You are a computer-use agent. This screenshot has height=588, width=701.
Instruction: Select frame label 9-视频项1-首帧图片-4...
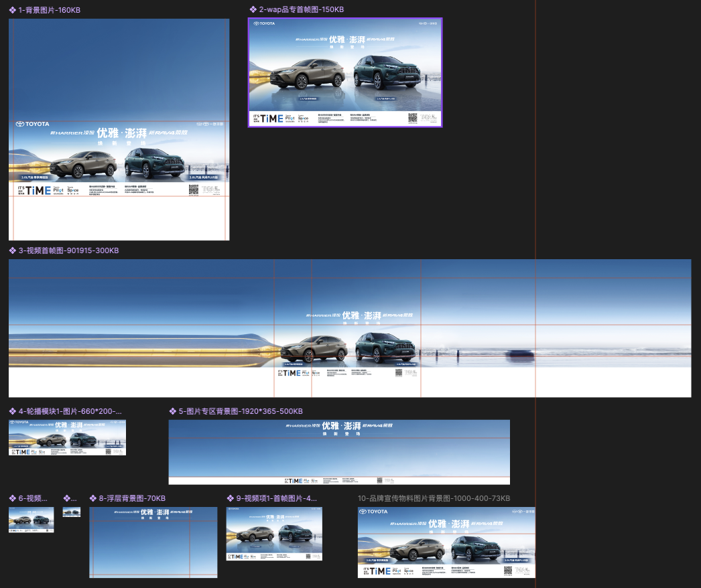276,498
